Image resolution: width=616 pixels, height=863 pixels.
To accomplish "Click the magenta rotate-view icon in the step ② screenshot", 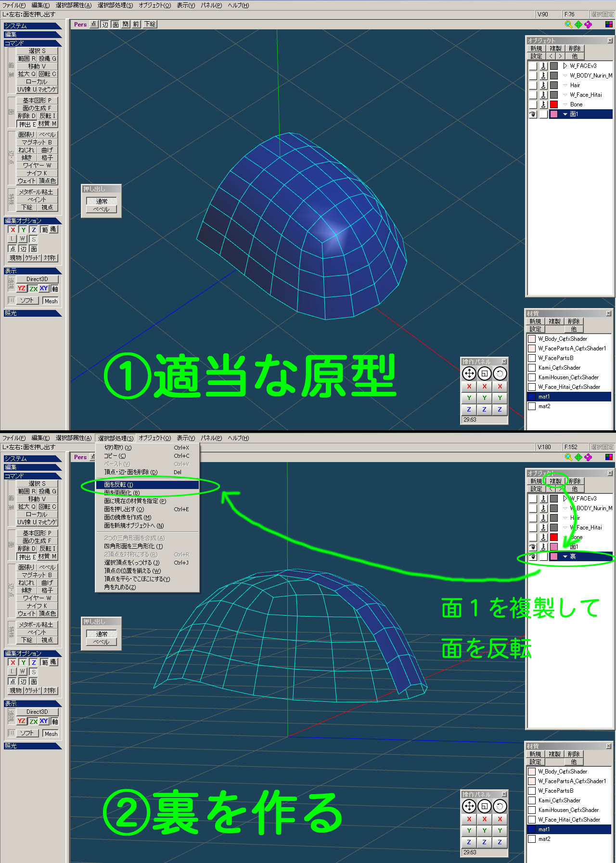I will (x=588, y=457).
